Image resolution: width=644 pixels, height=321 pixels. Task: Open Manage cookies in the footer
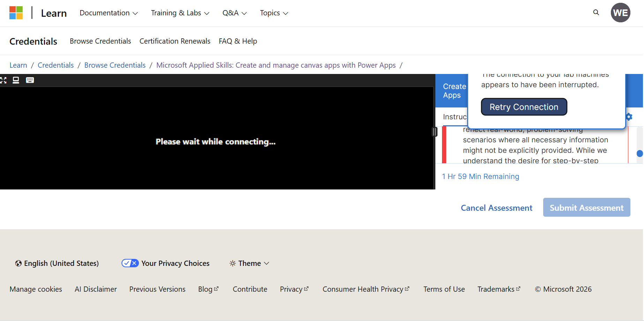coord(36,289)
